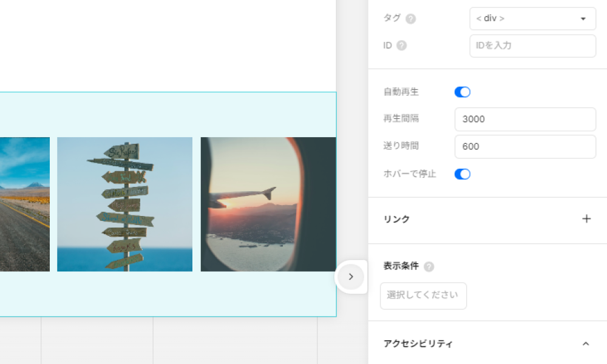Add a link with the リンク plus icon

586,219
